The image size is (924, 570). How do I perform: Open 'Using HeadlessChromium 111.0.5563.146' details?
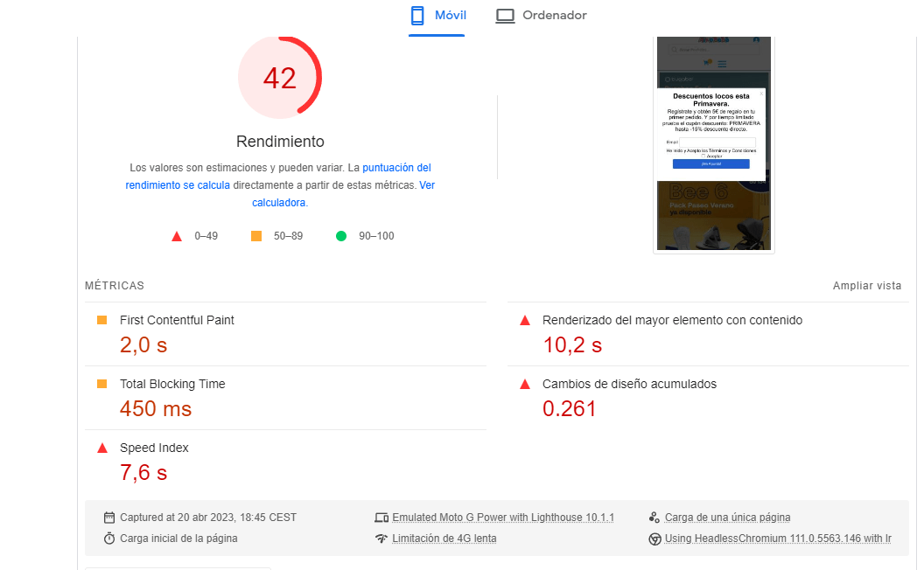778,539
